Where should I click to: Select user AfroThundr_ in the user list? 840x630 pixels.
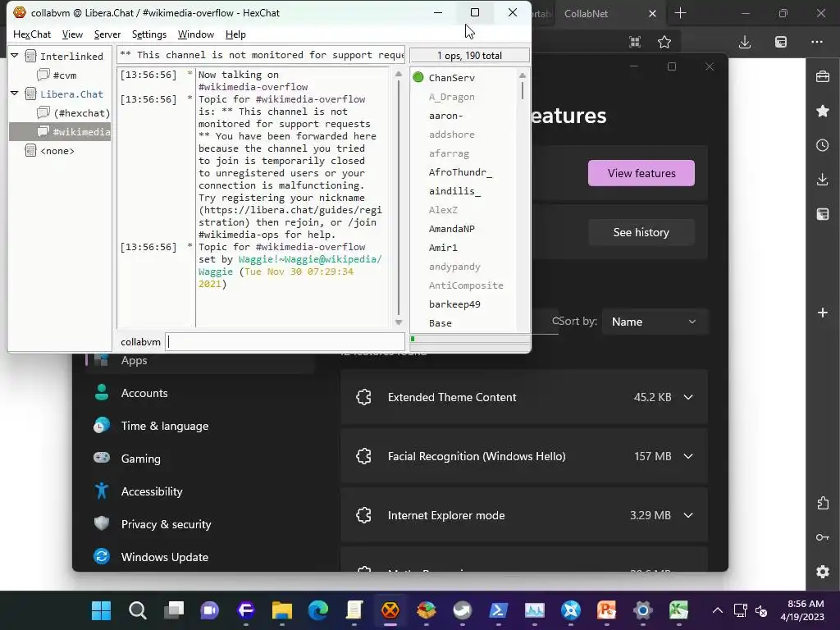[460, 172]
